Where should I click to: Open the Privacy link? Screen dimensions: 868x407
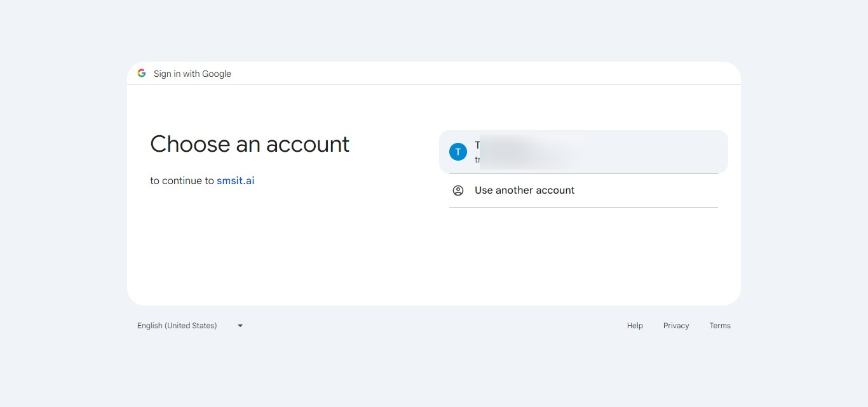(675, 325)
